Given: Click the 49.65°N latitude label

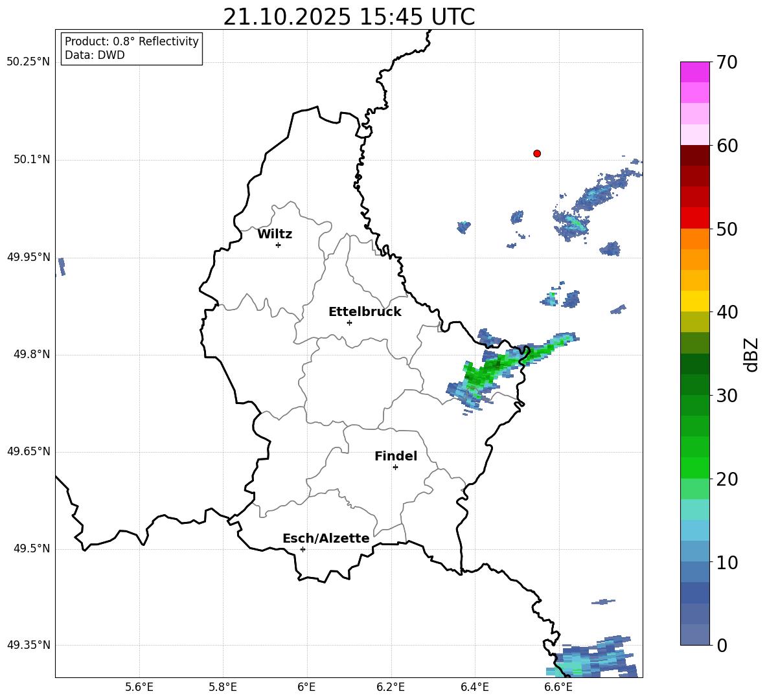Looking at the screenshot, I should pos(29,451).
